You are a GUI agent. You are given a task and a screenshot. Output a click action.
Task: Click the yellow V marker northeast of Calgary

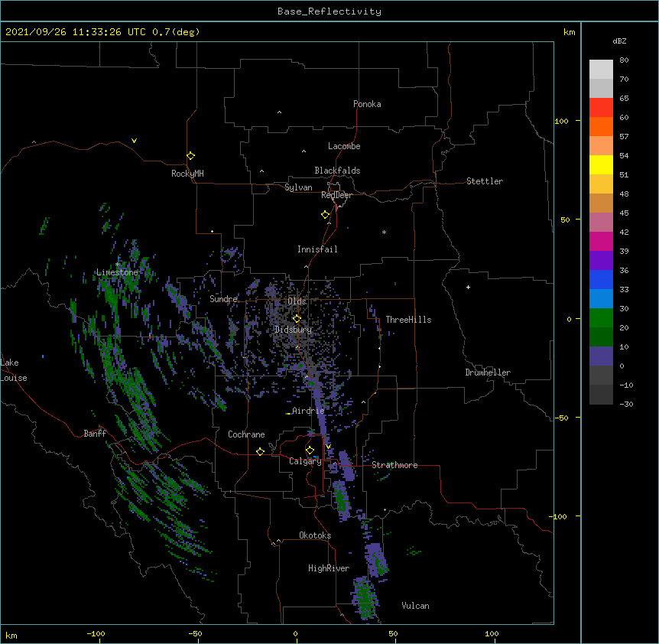[x=328, y=447]
